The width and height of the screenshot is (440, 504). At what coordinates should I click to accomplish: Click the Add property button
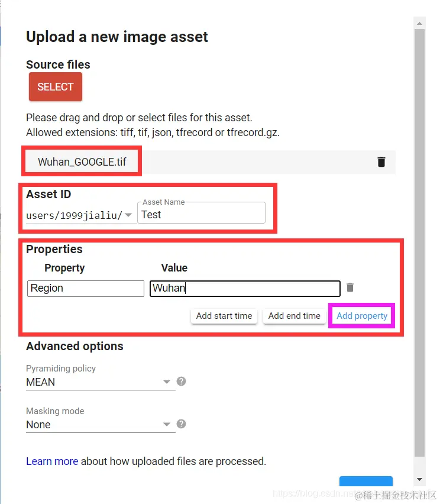tap(362, 316)
